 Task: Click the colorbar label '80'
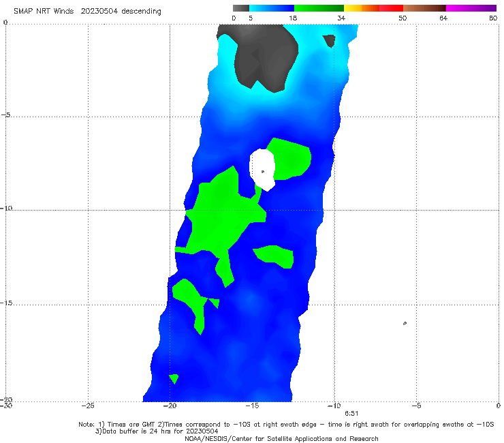(493, 18)
